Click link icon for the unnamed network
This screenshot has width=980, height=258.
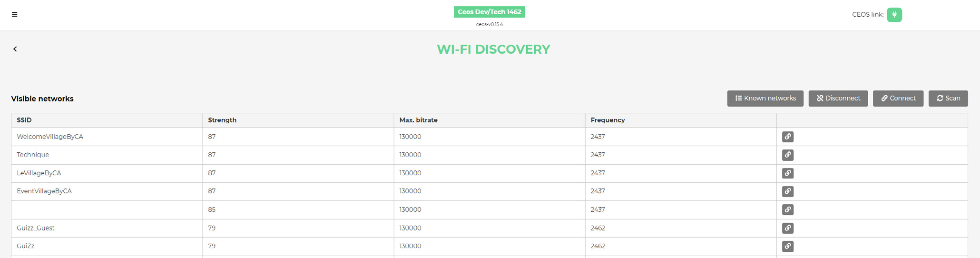(787, 210)
